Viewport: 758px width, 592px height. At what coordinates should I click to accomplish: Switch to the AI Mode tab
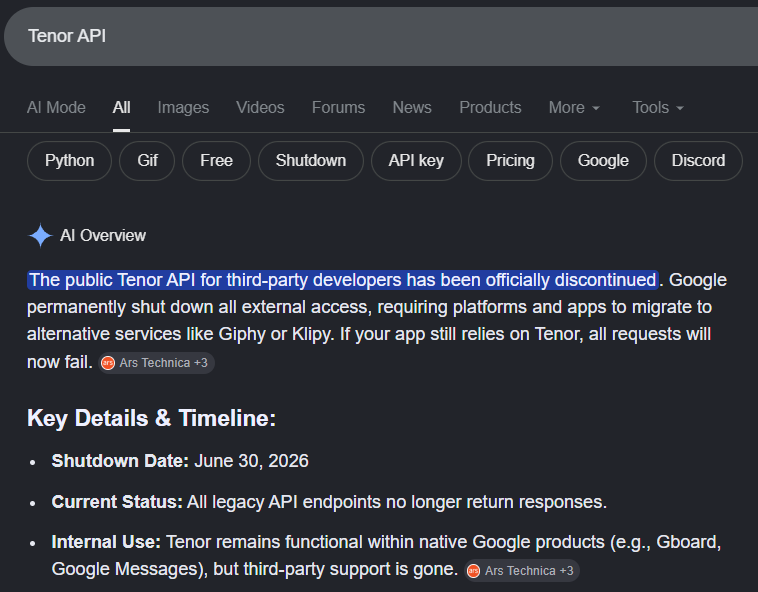[x=56, y=107]
